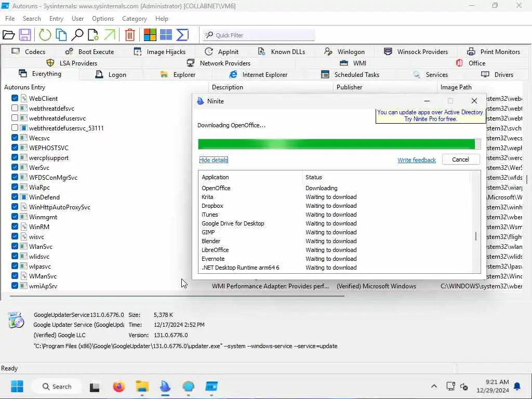Click the notification bell icon
This screenshot has width=532, height=399.
(x=517, y=387)
